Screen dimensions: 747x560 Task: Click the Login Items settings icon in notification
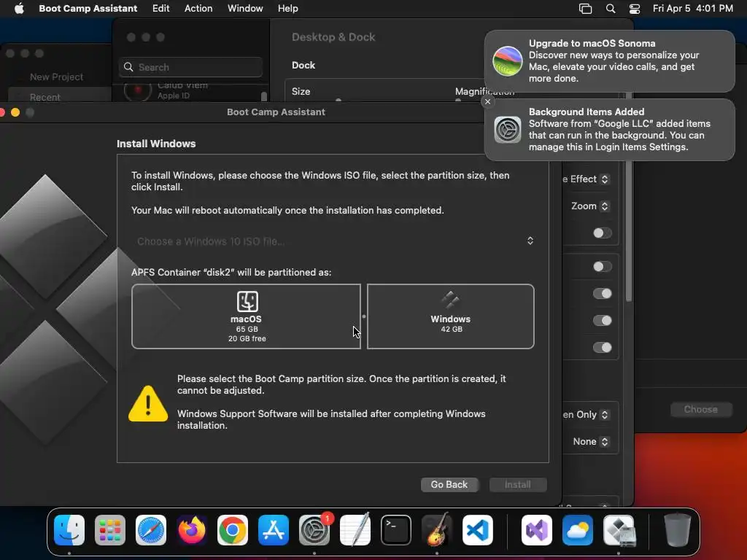click(508, 130)
